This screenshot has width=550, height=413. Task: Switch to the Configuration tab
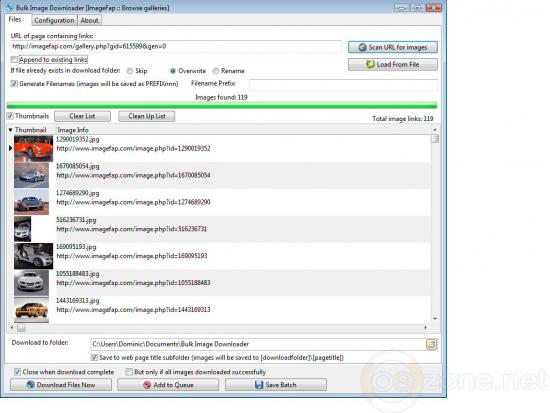(x=54, y=20)
